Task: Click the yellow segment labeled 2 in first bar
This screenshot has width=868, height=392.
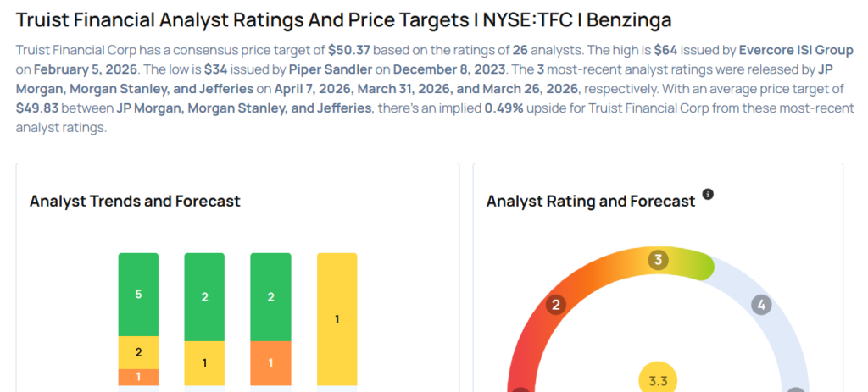Action: pyautogui.click(x=138, y=352)
